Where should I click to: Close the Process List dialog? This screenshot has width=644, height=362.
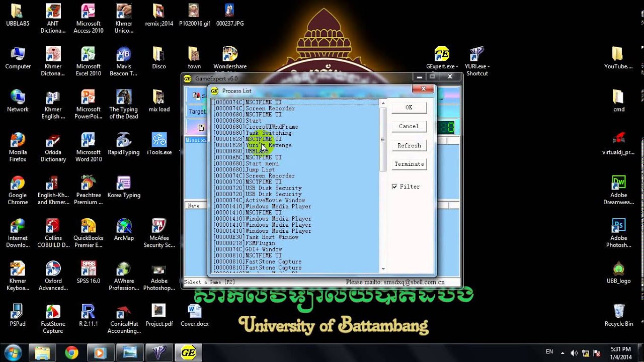[423, 89]
